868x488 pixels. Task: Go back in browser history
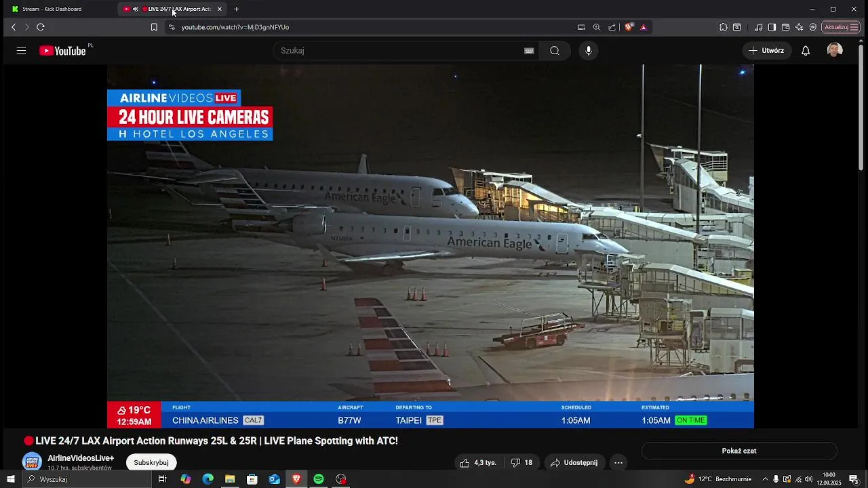point(14,27)
